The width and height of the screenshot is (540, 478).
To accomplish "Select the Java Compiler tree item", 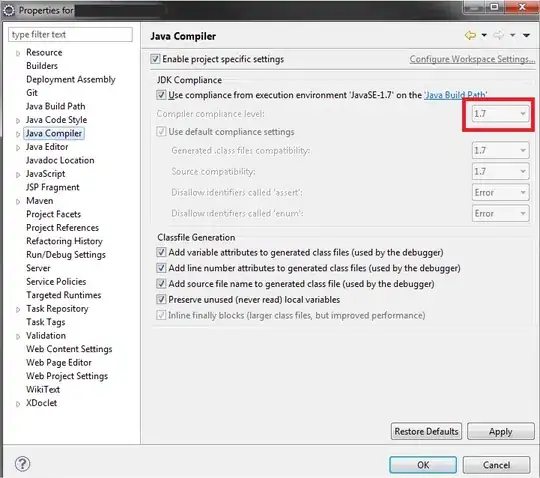I will tap(54, 133).
